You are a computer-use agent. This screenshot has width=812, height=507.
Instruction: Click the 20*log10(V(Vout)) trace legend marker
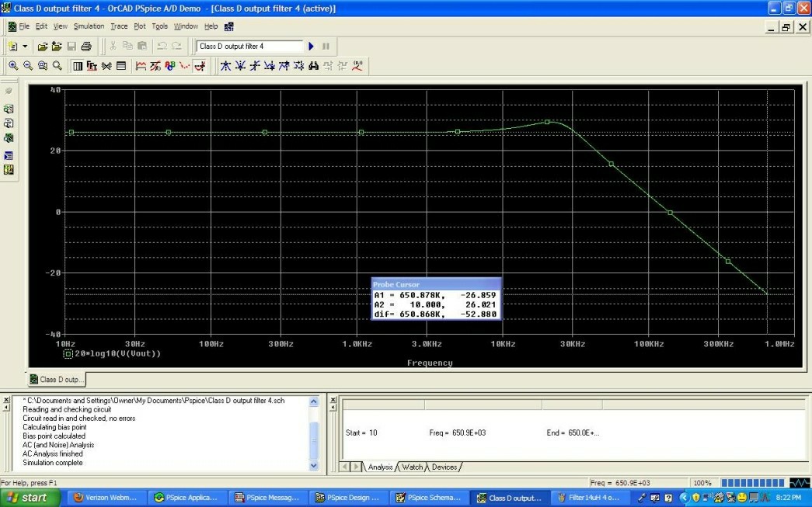68,354
